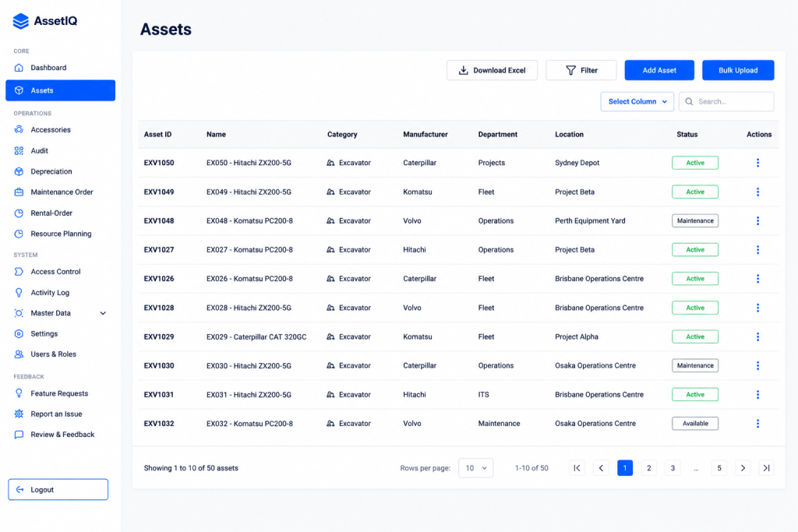The image size is (798, 532).
Task: Open the Select Column dropdown
Action: (x=637, y=102)
